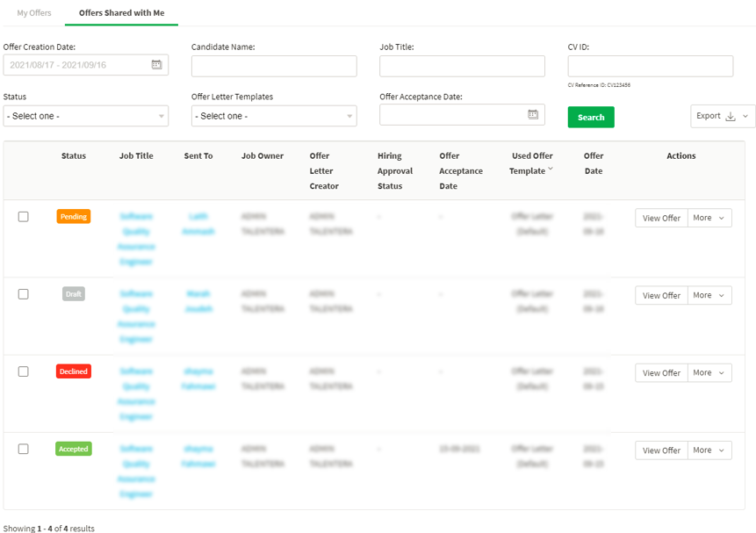756x533 pixels.
Task: Open More menu for the Declined offer
Action: click(709, 372)
